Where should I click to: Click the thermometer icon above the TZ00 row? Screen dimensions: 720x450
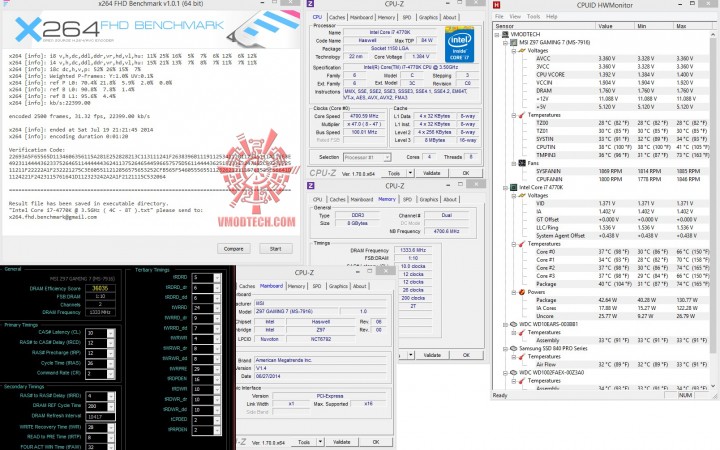(522, 115)
